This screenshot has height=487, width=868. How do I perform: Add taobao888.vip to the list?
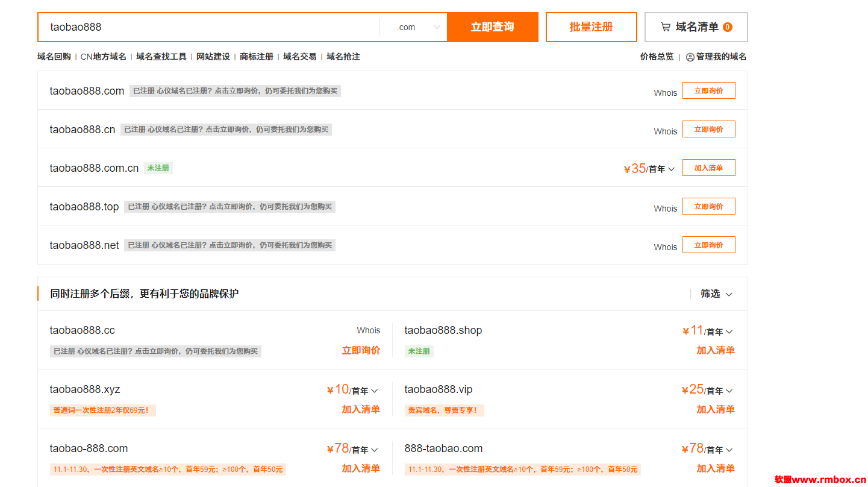point(716,409)
